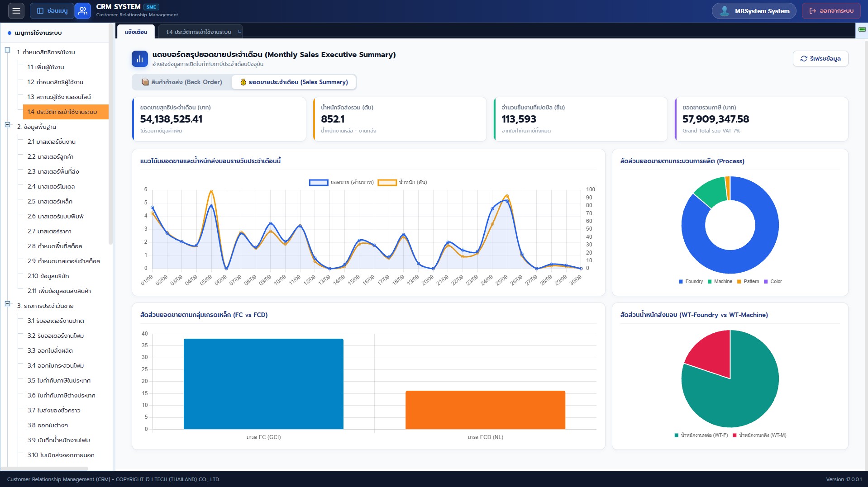Toggle Color legend in process chart

[773, 282]
